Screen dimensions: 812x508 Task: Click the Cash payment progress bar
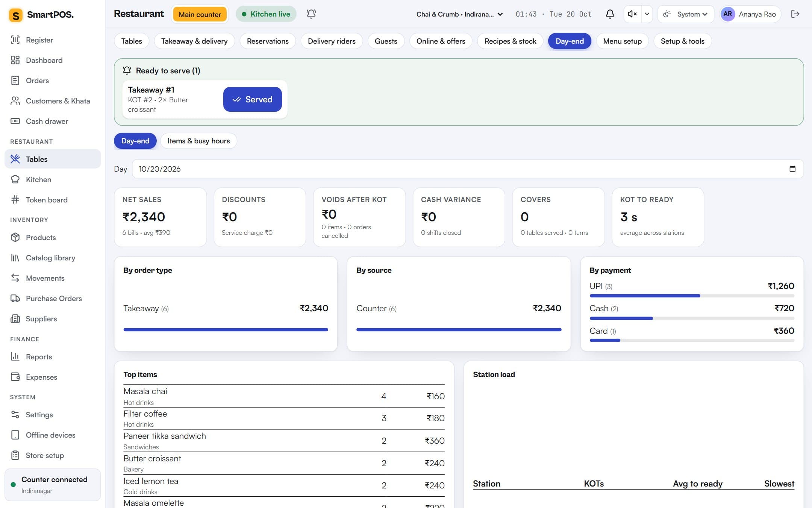click(x=692, y=318)
